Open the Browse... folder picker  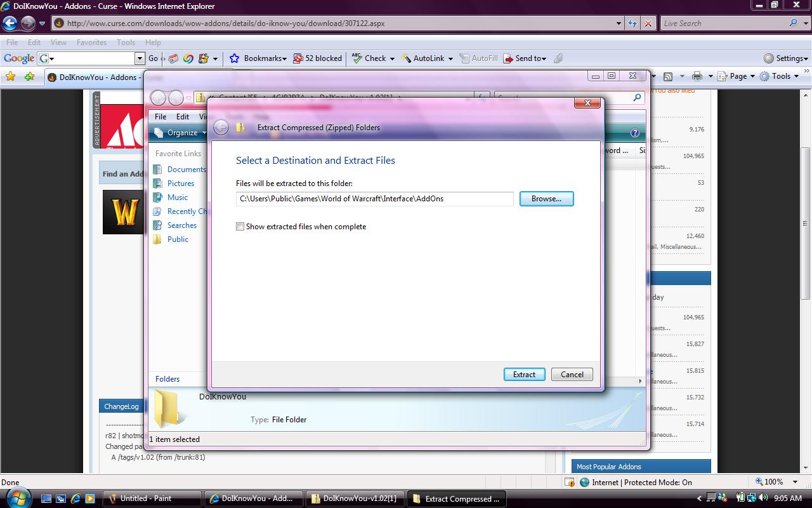coord(546,199)
